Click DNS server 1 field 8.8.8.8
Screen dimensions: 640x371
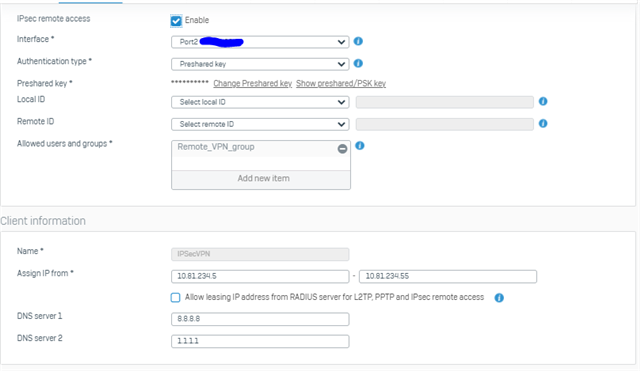(x=260, y=319)
